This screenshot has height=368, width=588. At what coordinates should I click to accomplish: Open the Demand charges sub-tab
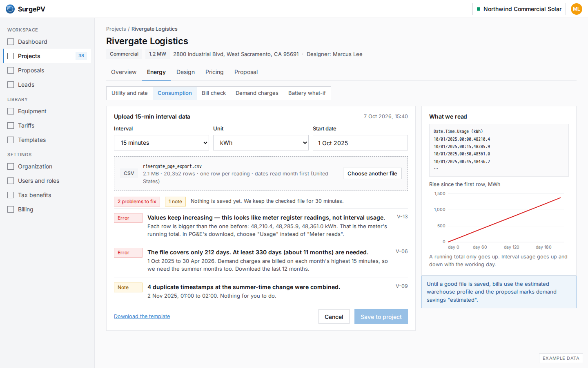[x=257, y=93]
